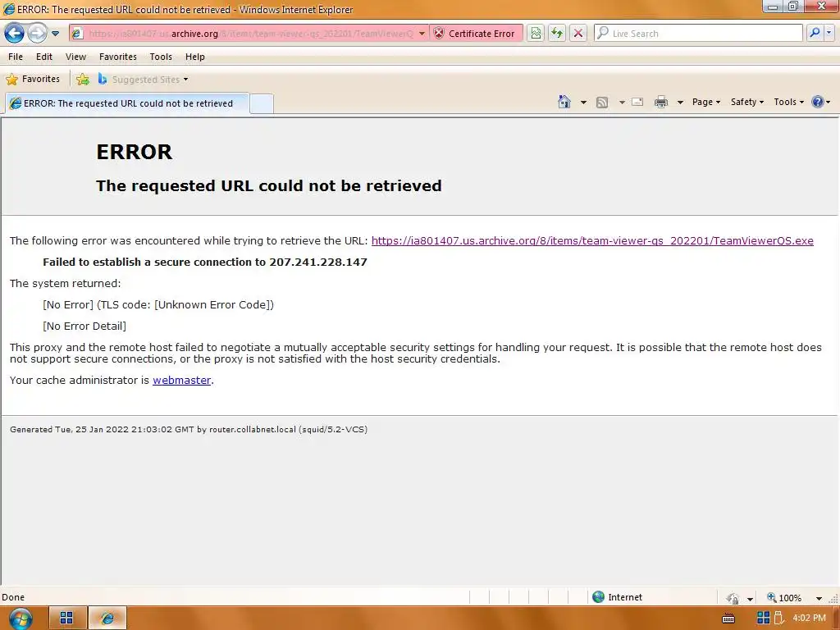Open the View menu
This screenshot has height=630, width=840.
pyautogui.click(x=75, y=57)
